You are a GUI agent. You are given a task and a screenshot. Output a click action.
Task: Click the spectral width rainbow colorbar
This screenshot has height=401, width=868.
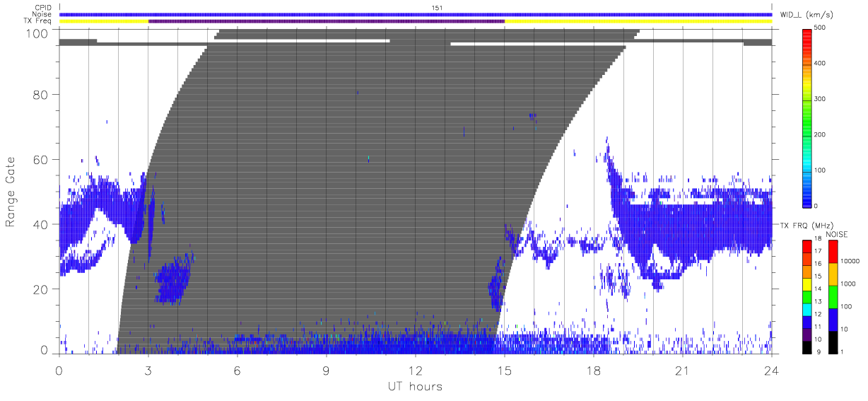coord(809,117)
